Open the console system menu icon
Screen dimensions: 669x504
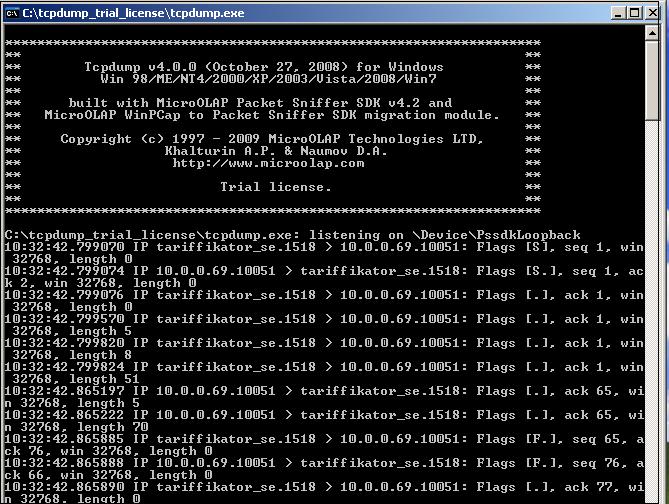(12, 13)
